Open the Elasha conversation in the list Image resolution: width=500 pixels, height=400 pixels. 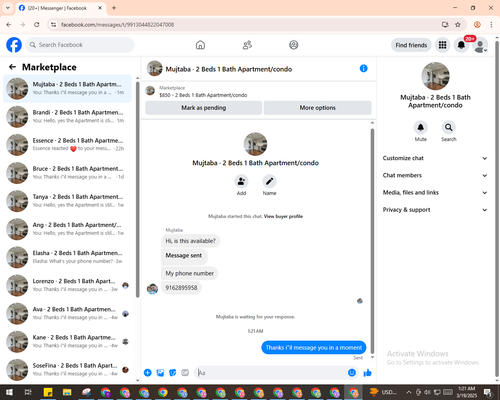[68, 257]
